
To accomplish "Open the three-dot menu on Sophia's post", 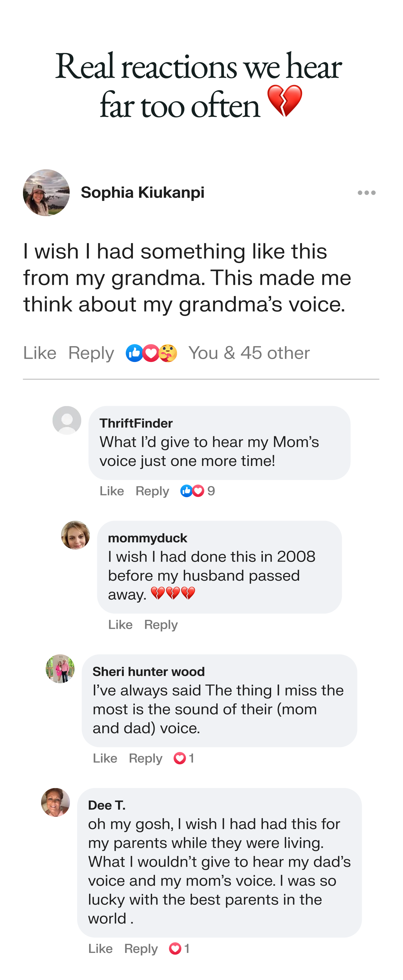I will pos(366,193).
